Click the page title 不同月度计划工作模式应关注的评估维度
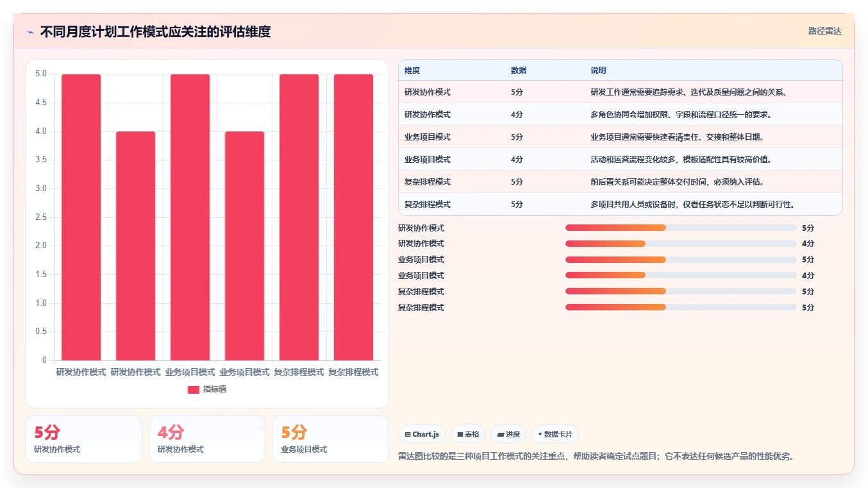 [155, 31]
